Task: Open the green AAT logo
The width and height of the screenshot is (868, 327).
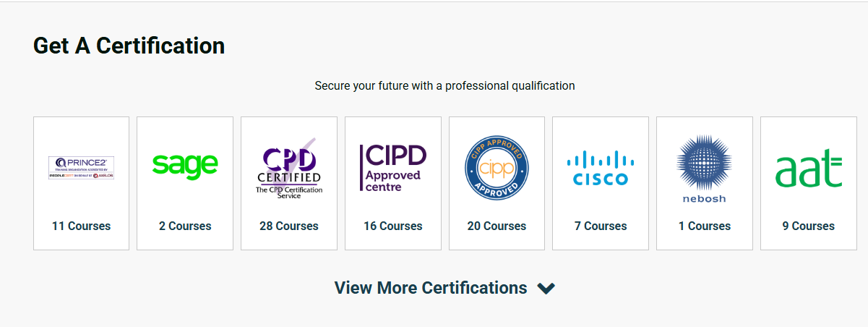Action: pyautogui.click(x=808, y=169)
